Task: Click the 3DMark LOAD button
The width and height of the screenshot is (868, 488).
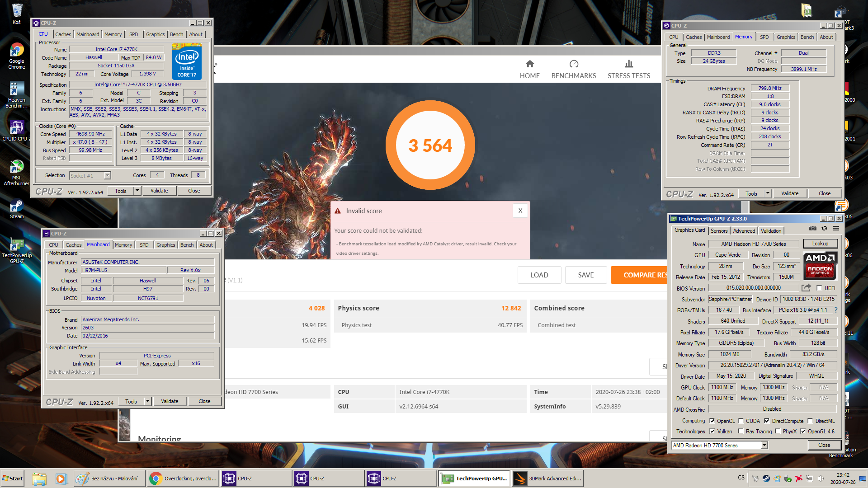Action: tap(539, 275)
